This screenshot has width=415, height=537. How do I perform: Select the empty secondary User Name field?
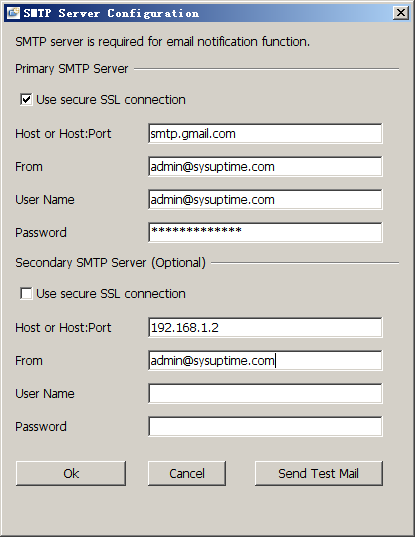click(x=265, y=393)
